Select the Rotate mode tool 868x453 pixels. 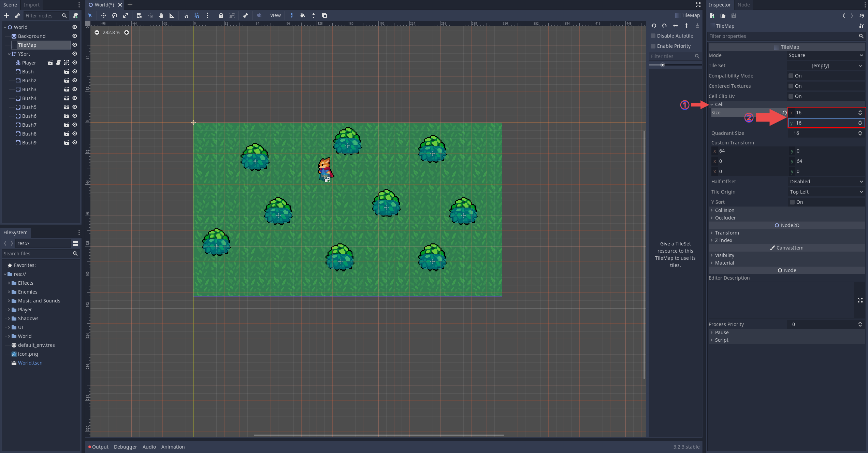pos(115,15)
